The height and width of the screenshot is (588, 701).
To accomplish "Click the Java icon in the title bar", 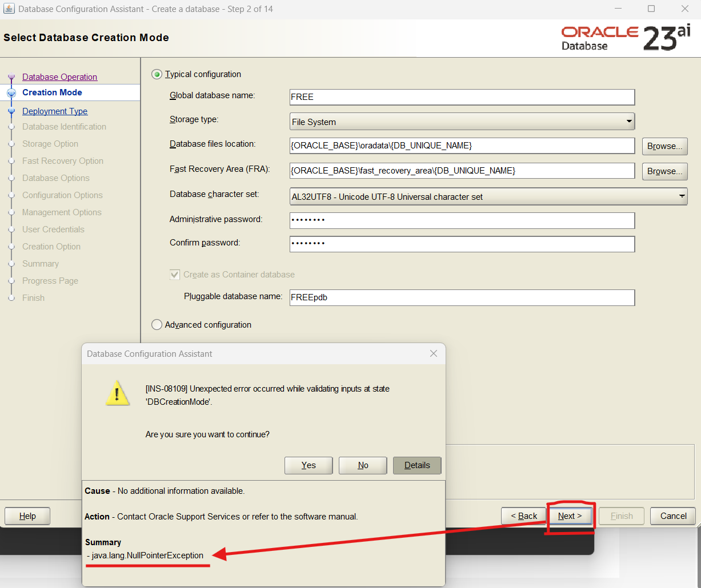I will pyautogui.click(x=9, y=9).
